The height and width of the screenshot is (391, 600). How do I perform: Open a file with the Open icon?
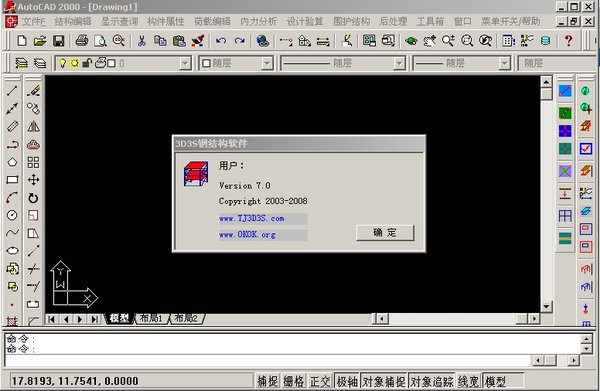[x=40, y=41]
